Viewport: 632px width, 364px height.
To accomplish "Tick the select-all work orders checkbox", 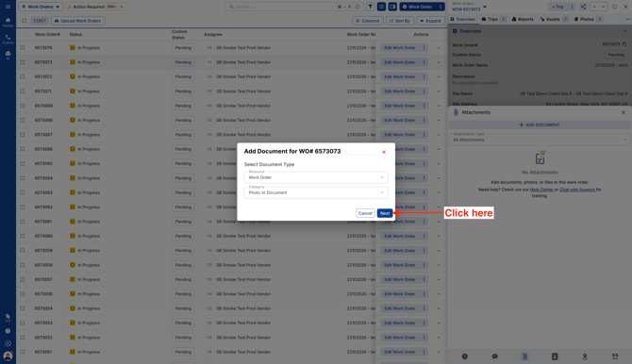I will (25, 21).
